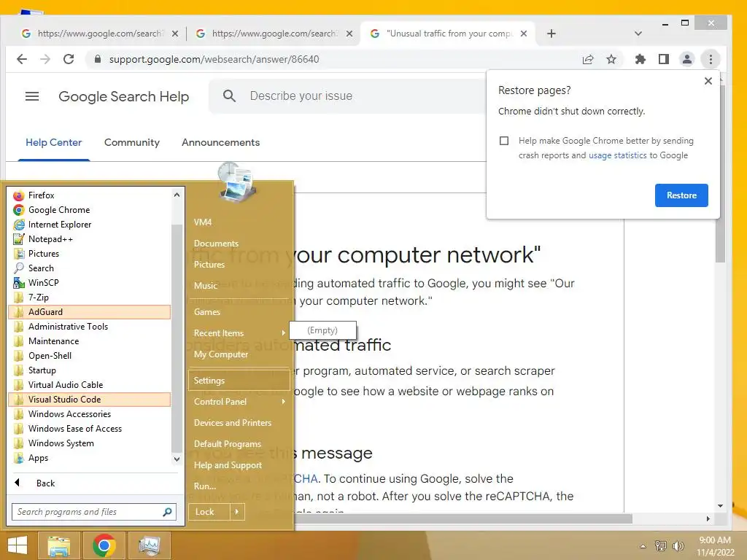Click the network icon in the system tray

click(x=661, y=546)
